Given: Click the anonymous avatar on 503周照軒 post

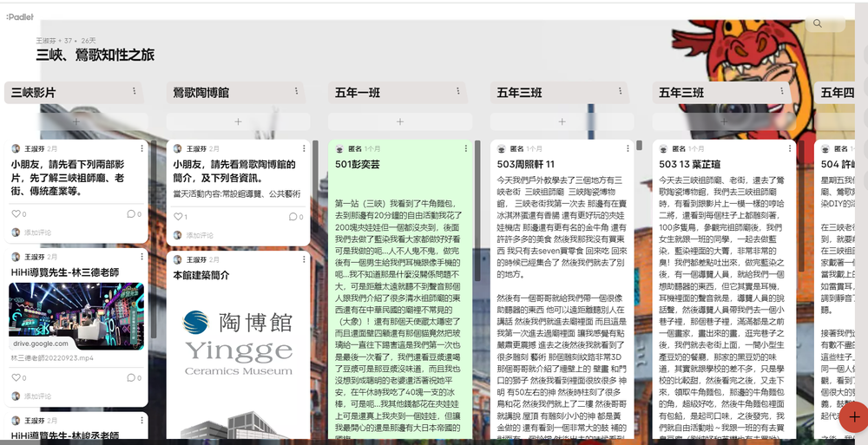Looking at the screenshot, I should [x=502, y=148].
